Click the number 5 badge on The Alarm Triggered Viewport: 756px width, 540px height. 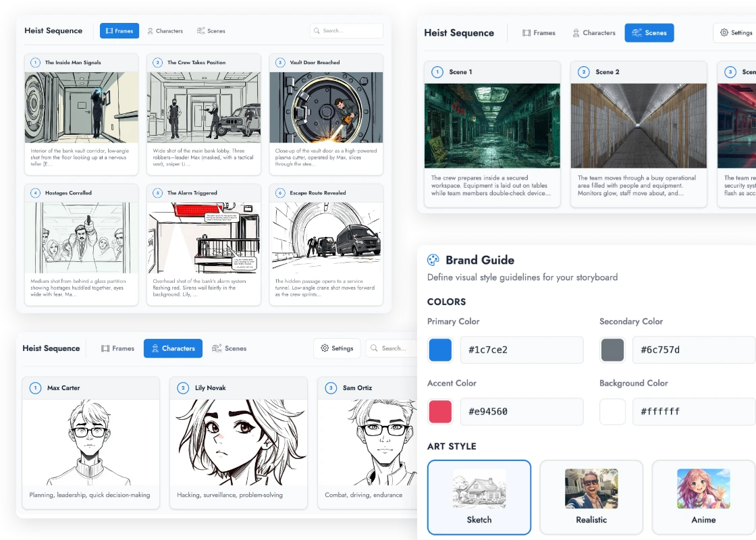pos(157,193)
